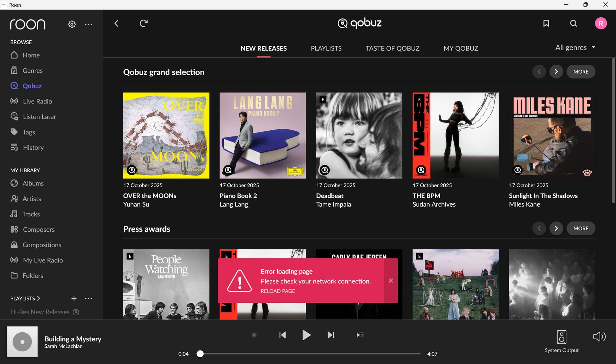This screenshot has height=364, width=616.
Task: Click the page reload arrow icon
Action: coord(143,23)
